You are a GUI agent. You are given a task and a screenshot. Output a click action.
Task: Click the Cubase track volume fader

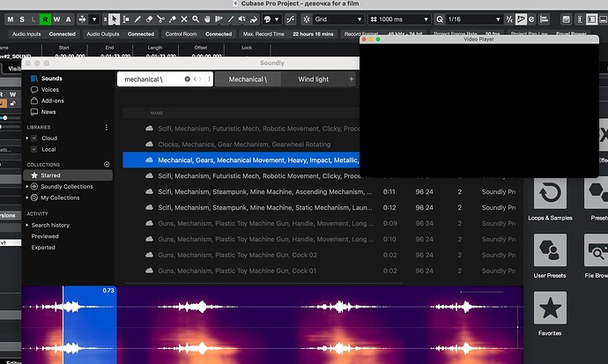[x=5, y=117]
